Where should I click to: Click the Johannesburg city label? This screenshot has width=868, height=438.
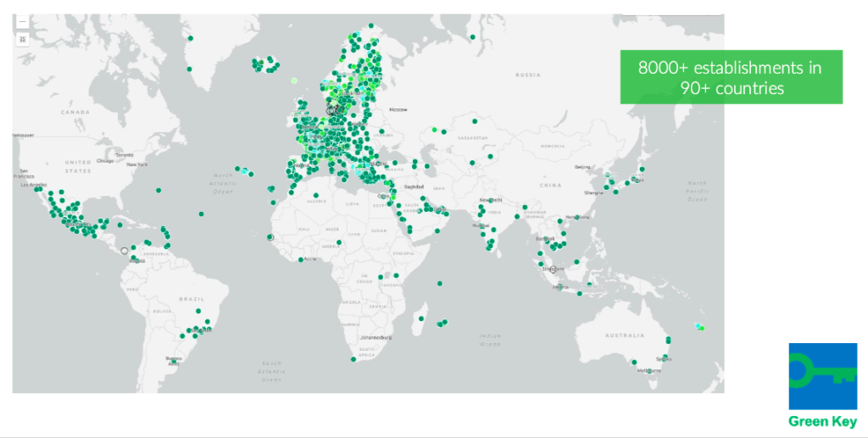[376, 337]
